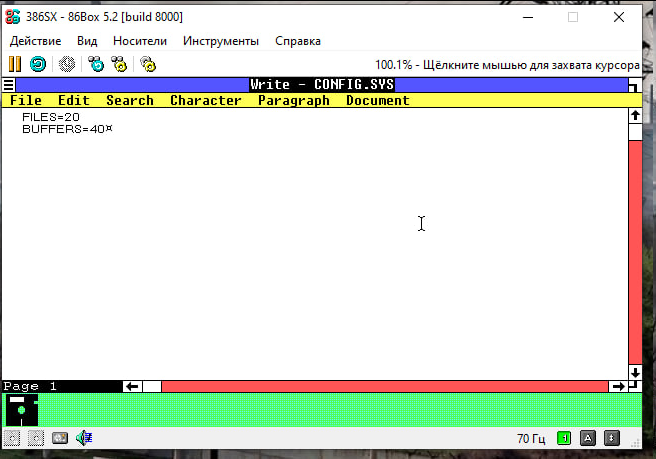
Task: Open the Character menu in Write
Action: pos(205,100)
